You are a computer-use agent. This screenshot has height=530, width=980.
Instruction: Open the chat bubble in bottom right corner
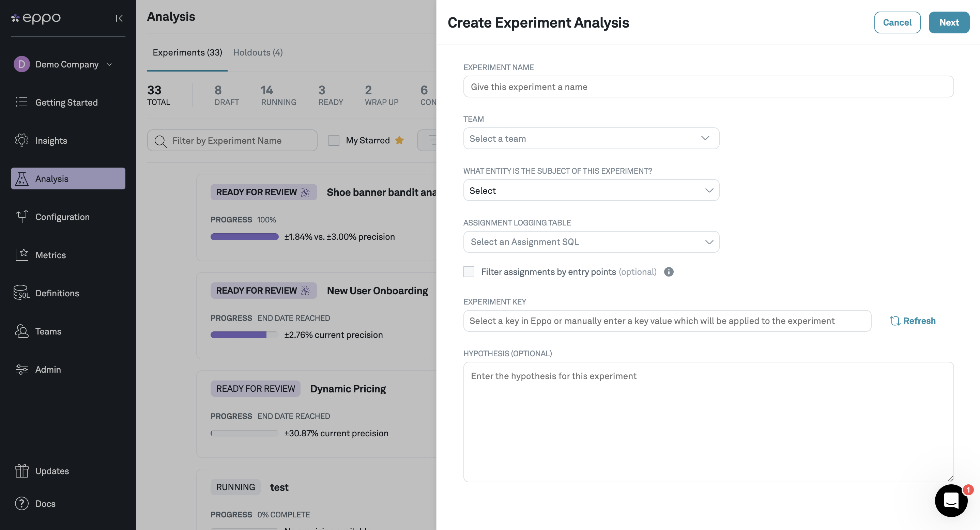(951, 500)
